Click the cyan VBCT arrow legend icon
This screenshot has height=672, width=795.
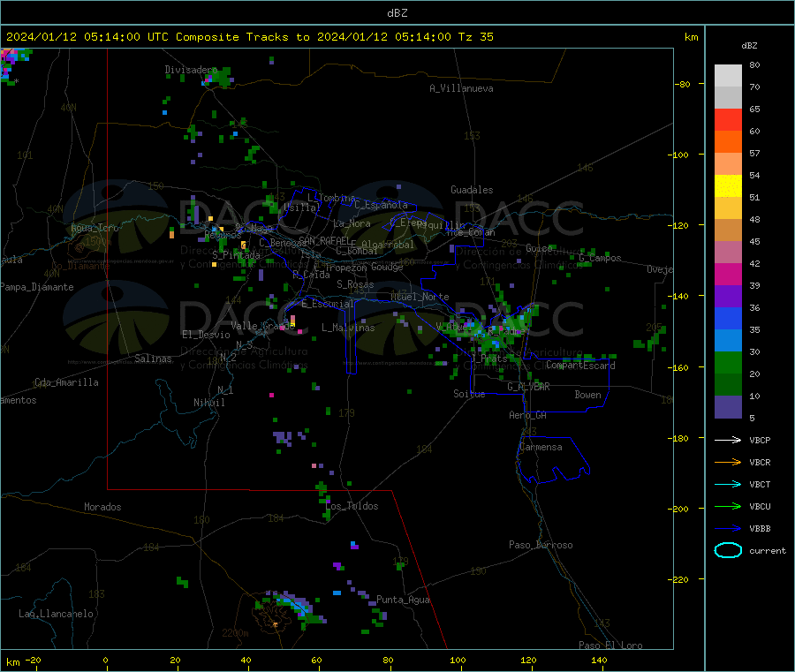click(728, 485)
